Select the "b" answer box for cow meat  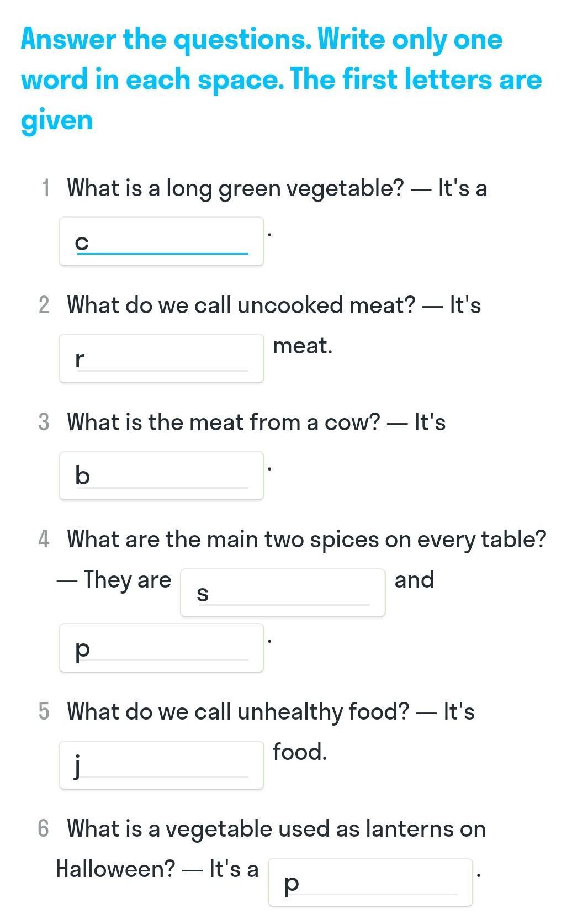click(161, 476)
